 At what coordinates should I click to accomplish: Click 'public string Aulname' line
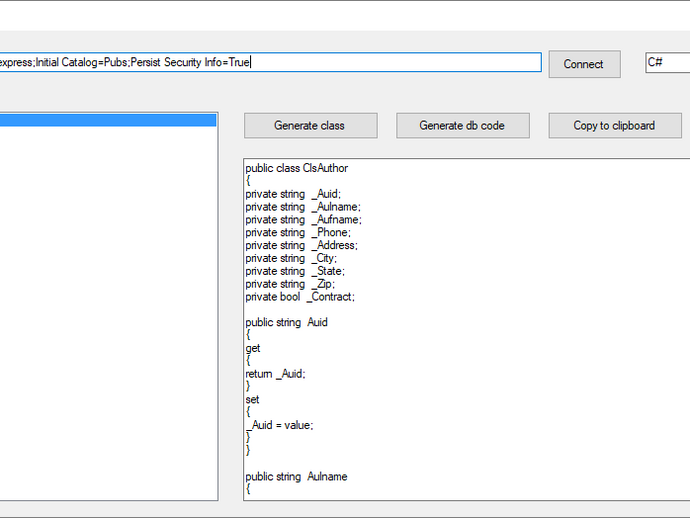pos(296,477)
